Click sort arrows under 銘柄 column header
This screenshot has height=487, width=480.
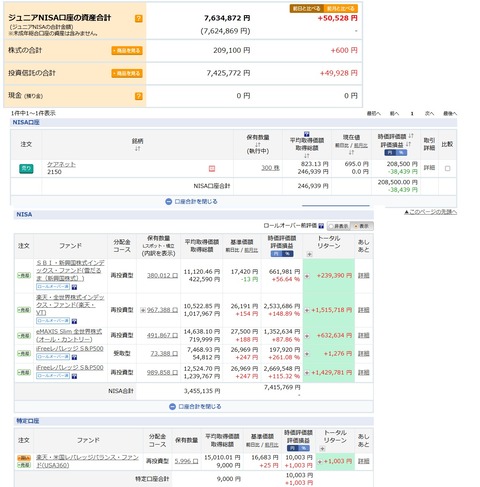[x=137, y=149]
